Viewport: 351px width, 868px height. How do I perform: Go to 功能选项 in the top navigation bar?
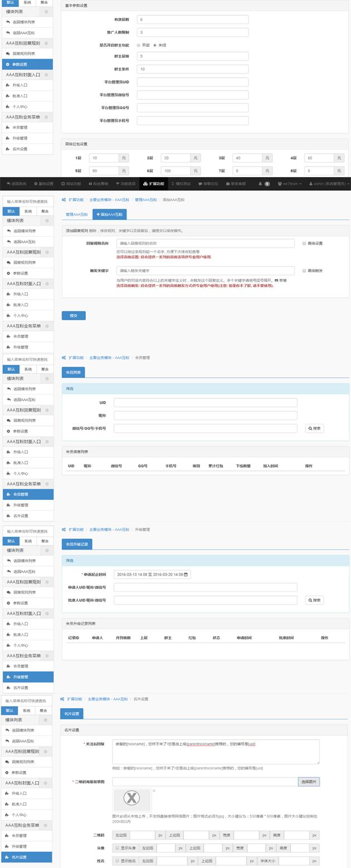(125, 184)
